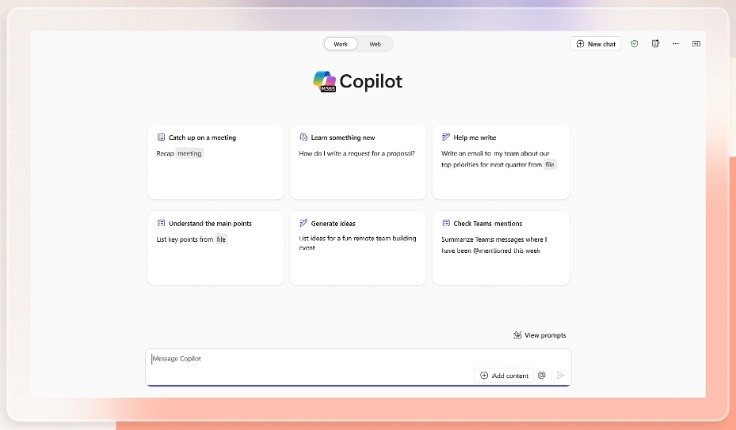Click the send arrow icon
The width and height of the screenshot is (736, 430).
pyautogui.click(x=560, y=375)
